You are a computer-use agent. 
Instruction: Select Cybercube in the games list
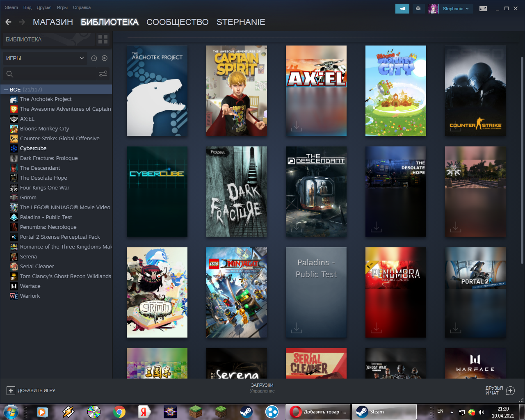(x=33, y=148)
